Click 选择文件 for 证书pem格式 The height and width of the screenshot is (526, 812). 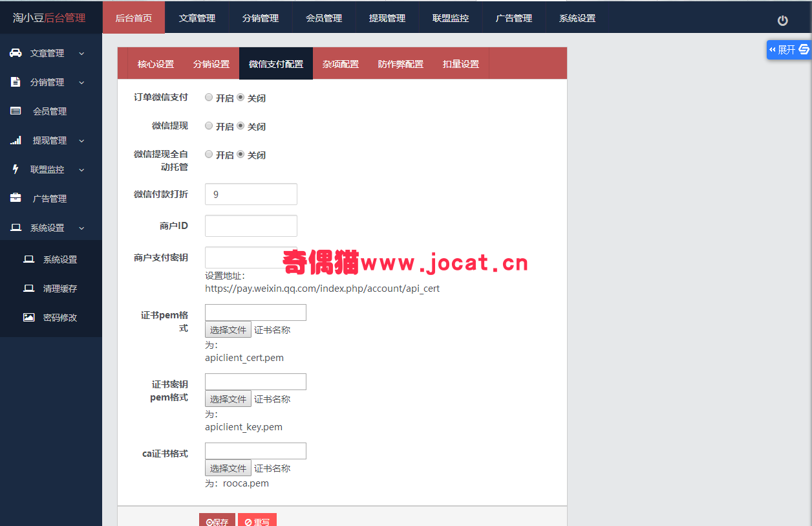pyautogui.click(x=228, y=329)
